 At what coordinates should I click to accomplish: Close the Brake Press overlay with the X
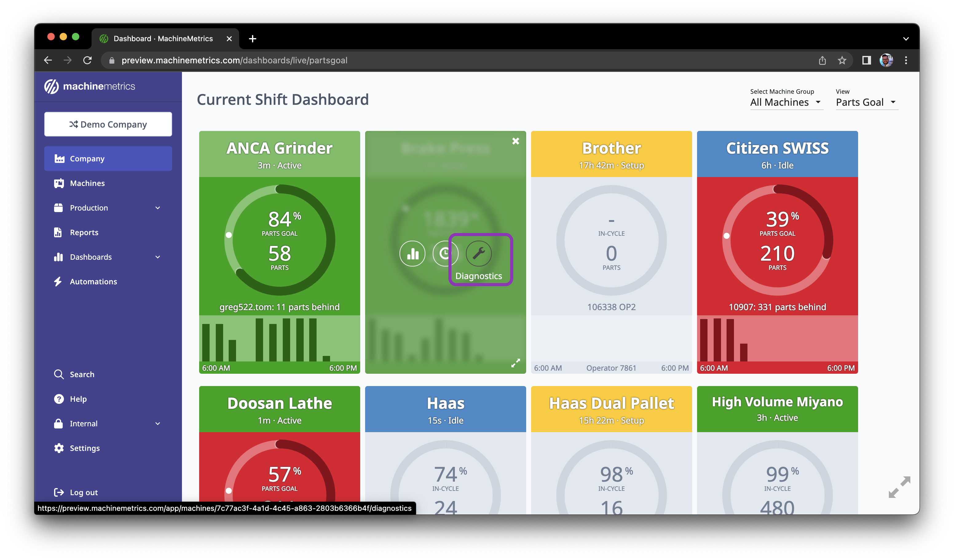tap(516, 141)
